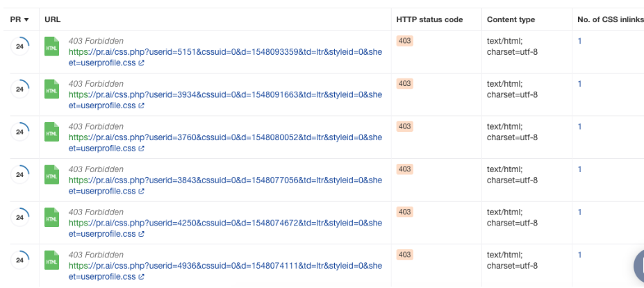Image resolution: width=644 pixels, height=288 pixels.
Task: Open CSS inlinks count for userid=5151 row
Action: point(579,41)
